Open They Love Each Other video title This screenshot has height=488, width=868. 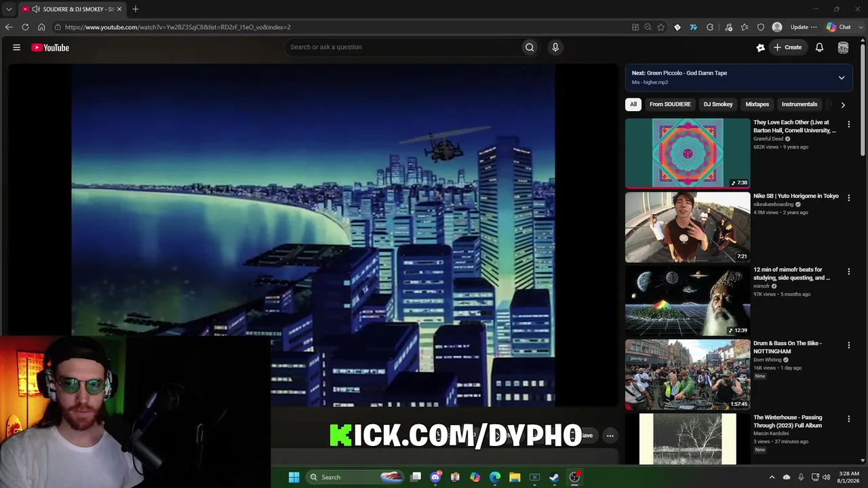click(x=794, y=127)
